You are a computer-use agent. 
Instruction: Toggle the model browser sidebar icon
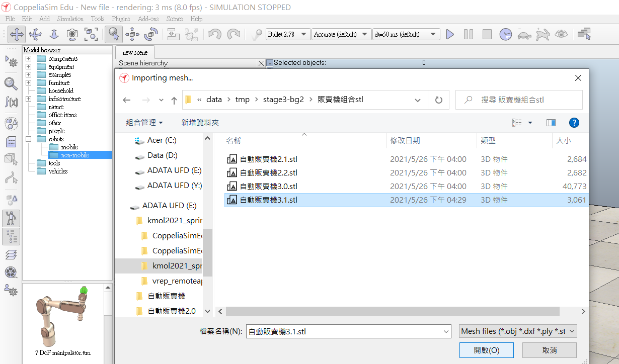[11, 218]
